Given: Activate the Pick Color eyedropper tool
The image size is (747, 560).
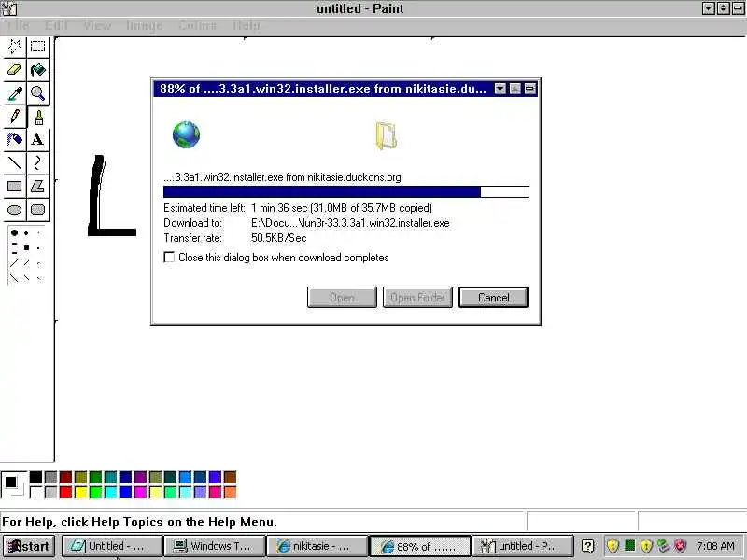Looking at the screenshot, I should [x=15, y=93].
